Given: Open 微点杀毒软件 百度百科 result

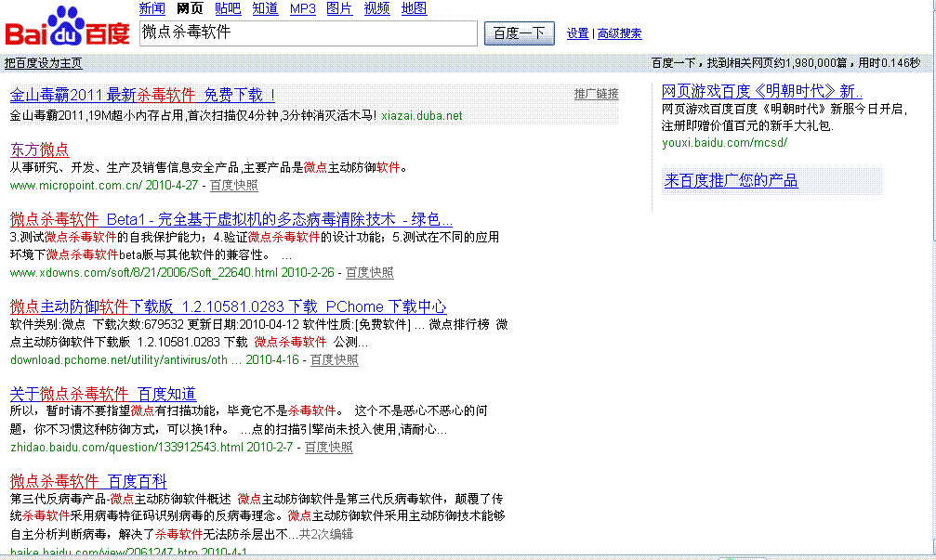Looking at the screenshot, I should [88, 481].
